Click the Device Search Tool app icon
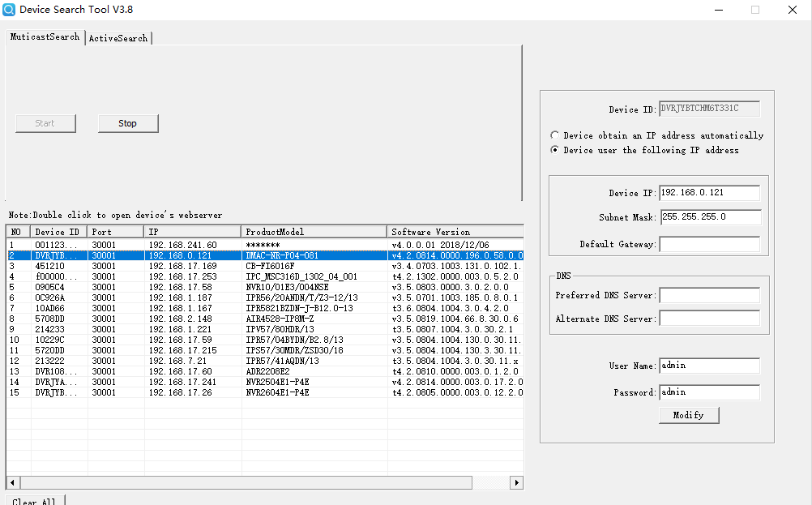 tap(11, 10)
